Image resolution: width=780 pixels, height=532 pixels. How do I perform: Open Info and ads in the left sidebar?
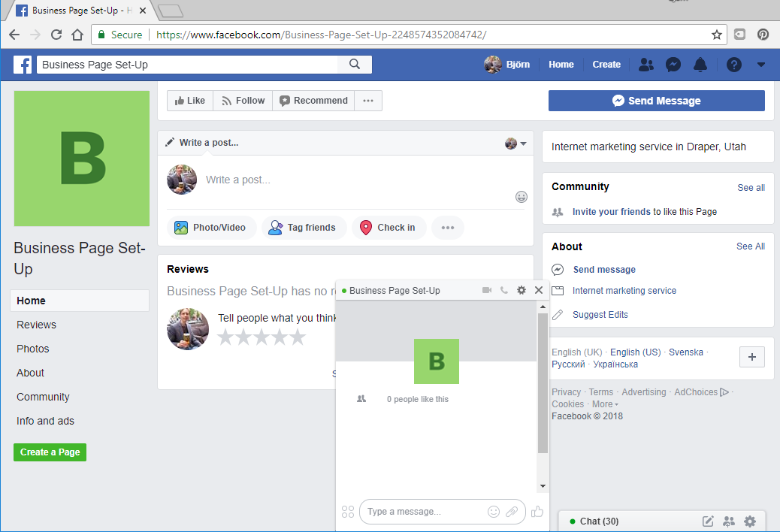[x=45, y=421]
